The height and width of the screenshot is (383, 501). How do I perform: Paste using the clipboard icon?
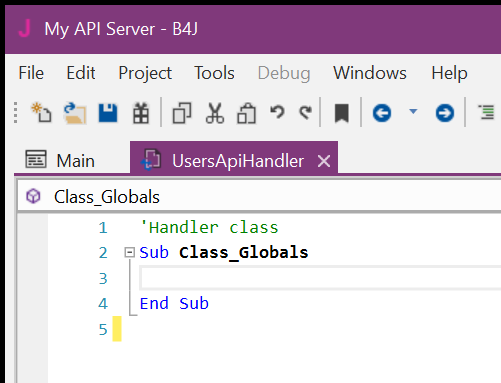click(x=246, y=113)
